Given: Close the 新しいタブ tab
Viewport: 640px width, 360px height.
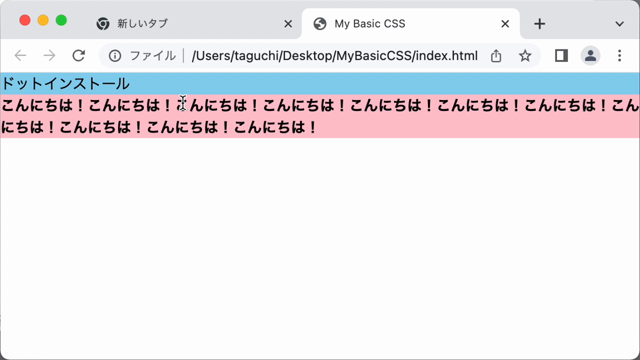Looking at the screenshot, I should [288, 24].
